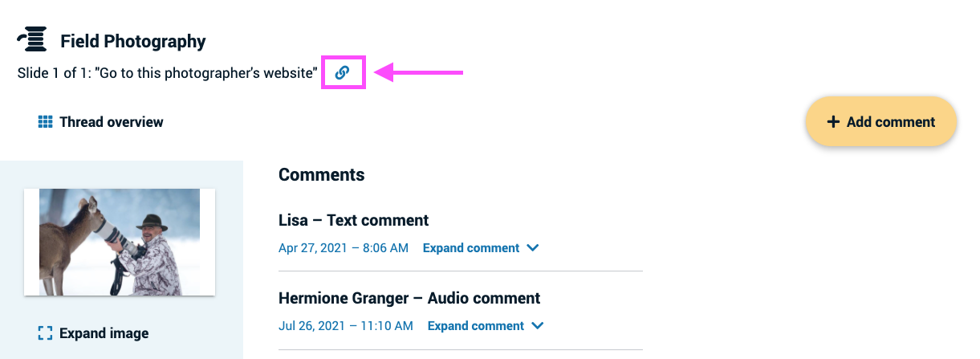Click the slide hyperlink chain icon
The width and height of the screenshot is (980, 359).
[343, 72]
